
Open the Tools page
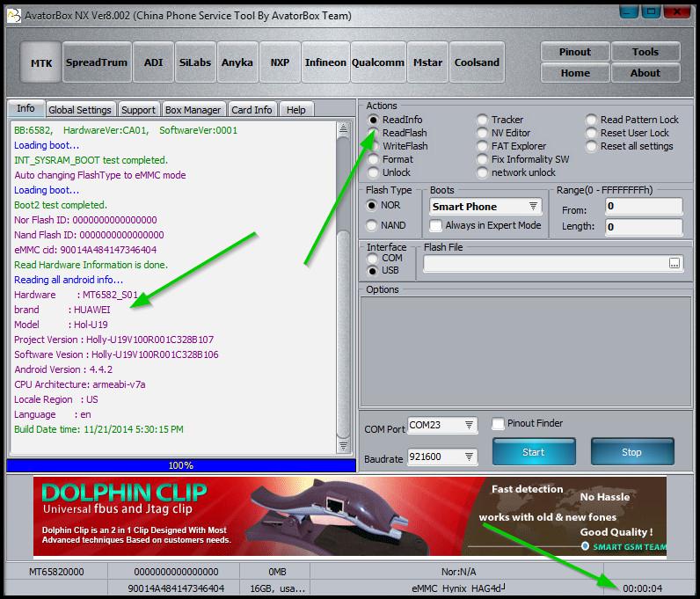(x=645, y=52)
